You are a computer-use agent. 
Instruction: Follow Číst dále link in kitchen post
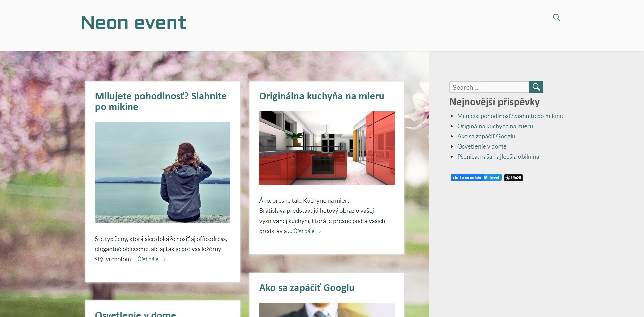pos(307,231)
